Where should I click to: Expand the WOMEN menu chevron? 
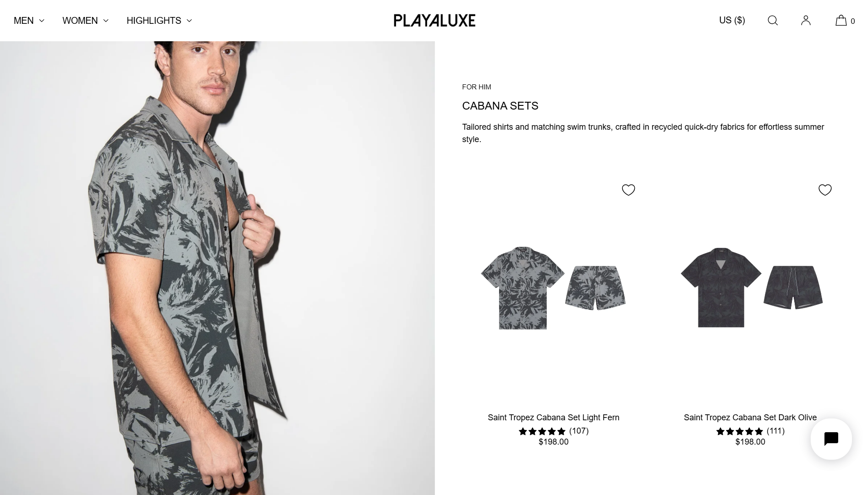coord(106,21)
